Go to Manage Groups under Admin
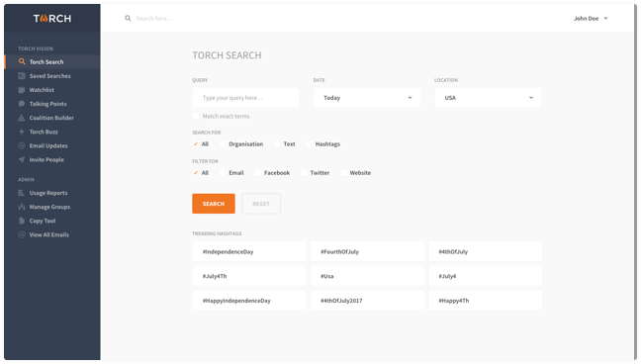641x364 pixels. 52,207
